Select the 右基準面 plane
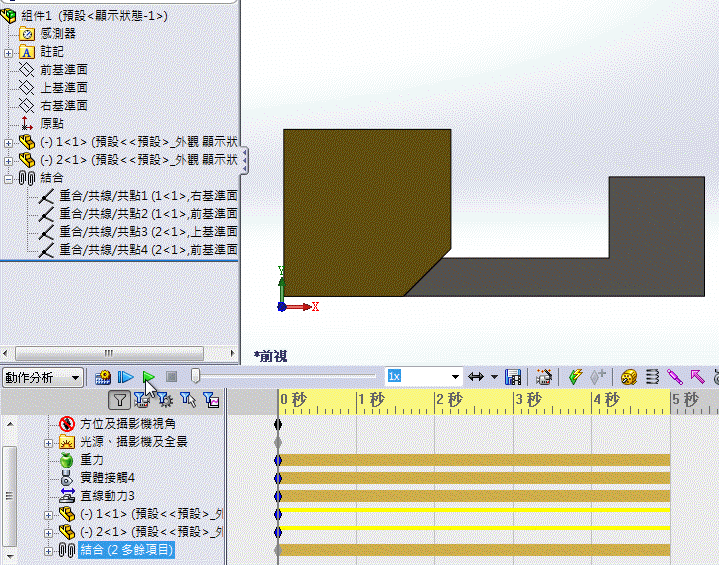The width and height of the screenshot is (719, 565). click(x=64, y=105)
